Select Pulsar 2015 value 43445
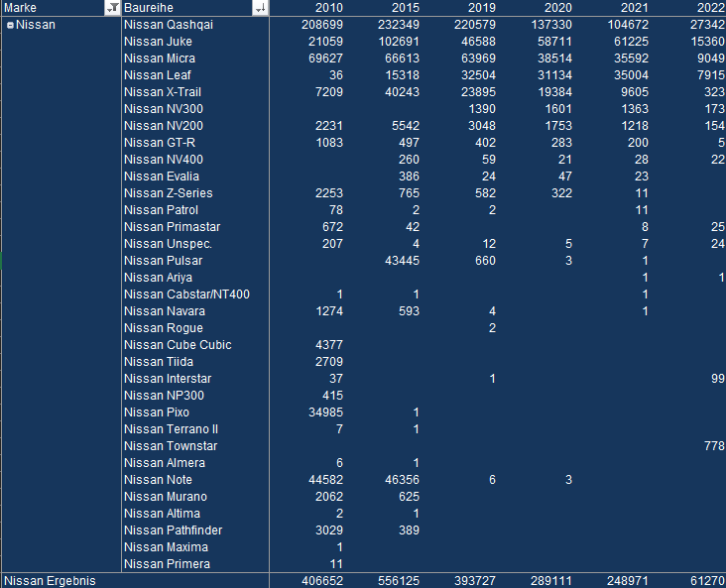This screenshot has width=726, height=588. (402, 261)
